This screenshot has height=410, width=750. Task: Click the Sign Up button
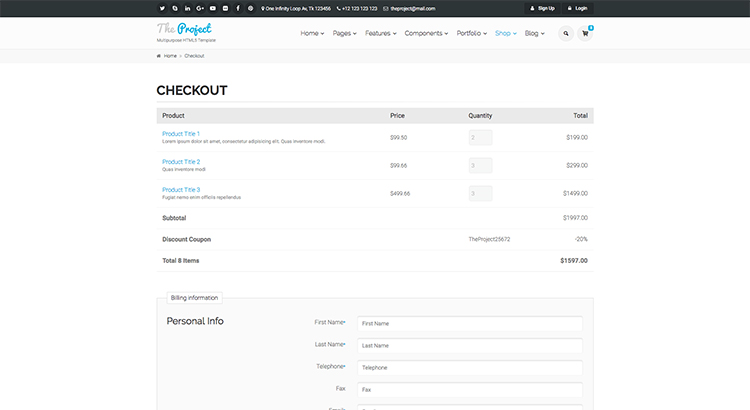coord(542,8)
